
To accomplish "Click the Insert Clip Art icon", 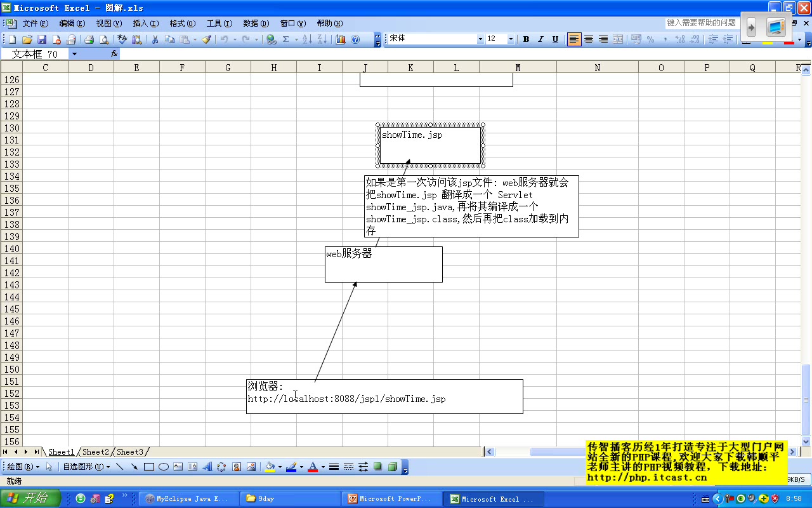I will point(236,467).
